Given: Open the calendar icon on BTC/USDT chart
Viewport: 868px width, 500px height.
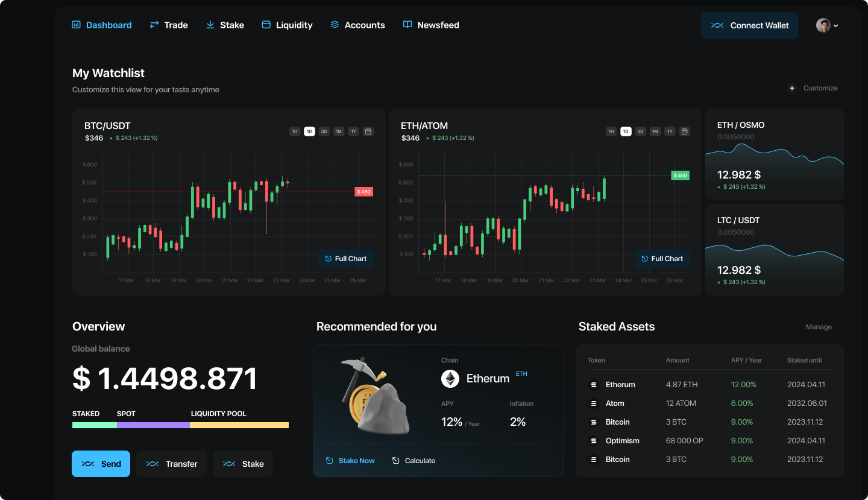Looking at the screenshot, I should click(x=368, y=131).
